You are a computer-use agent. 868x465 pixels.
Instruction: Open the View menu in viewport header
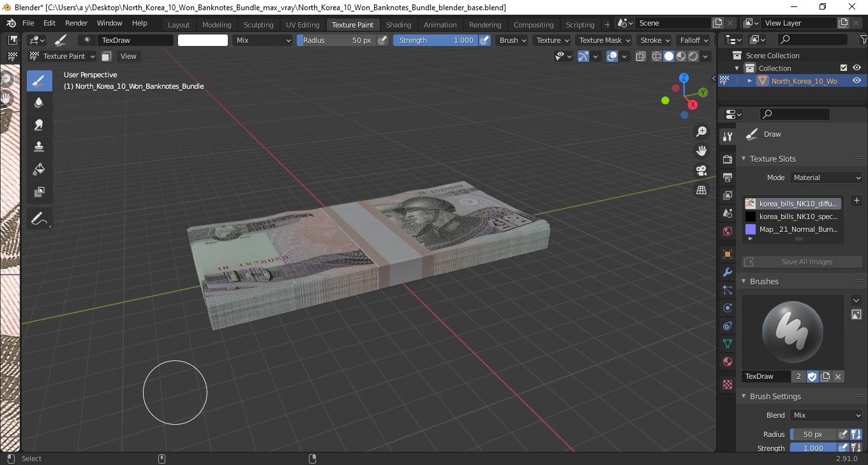(128, 56)
